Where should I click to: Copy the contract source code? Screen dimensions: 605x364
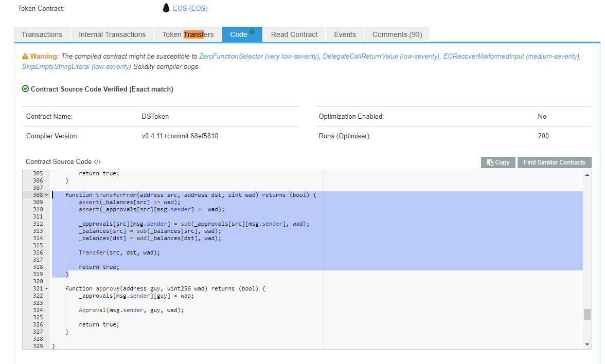coord(498,162)
